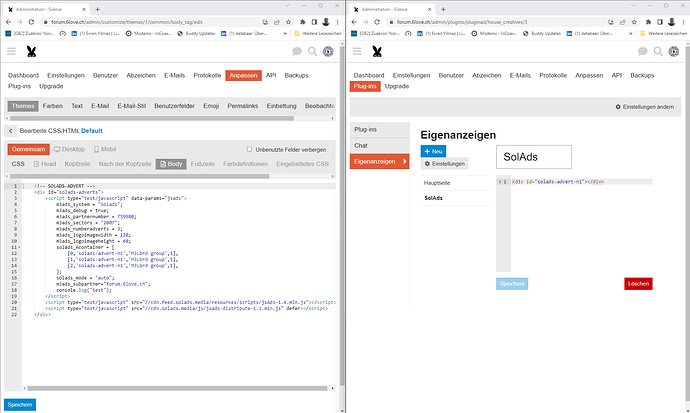Go back in right browser window
Screen dimensions: 690x413
coord(354,22)
